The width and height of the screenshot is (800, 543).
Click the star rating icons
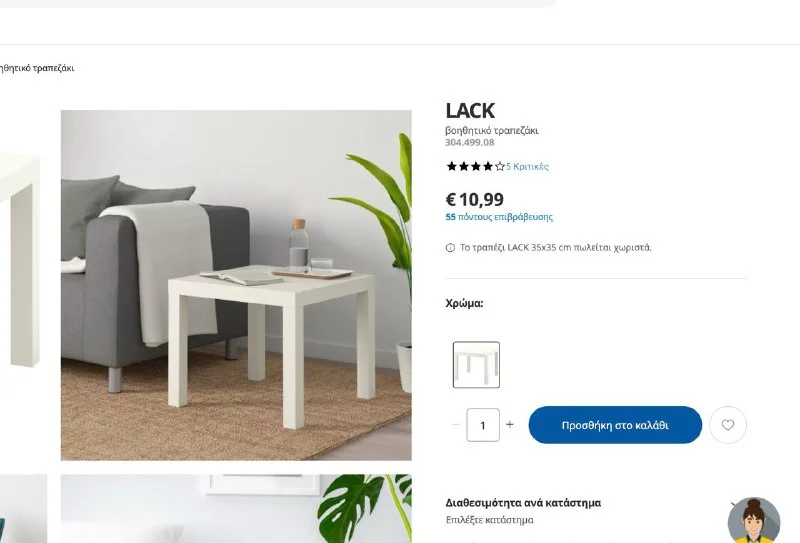tap(475, 166)
